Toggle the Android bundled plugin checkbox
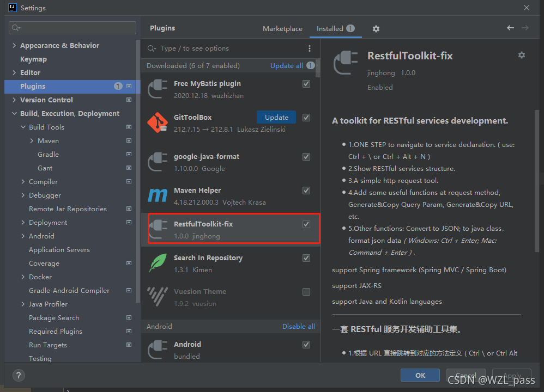Viewport: 544px width, 392px height. point(306,345)
